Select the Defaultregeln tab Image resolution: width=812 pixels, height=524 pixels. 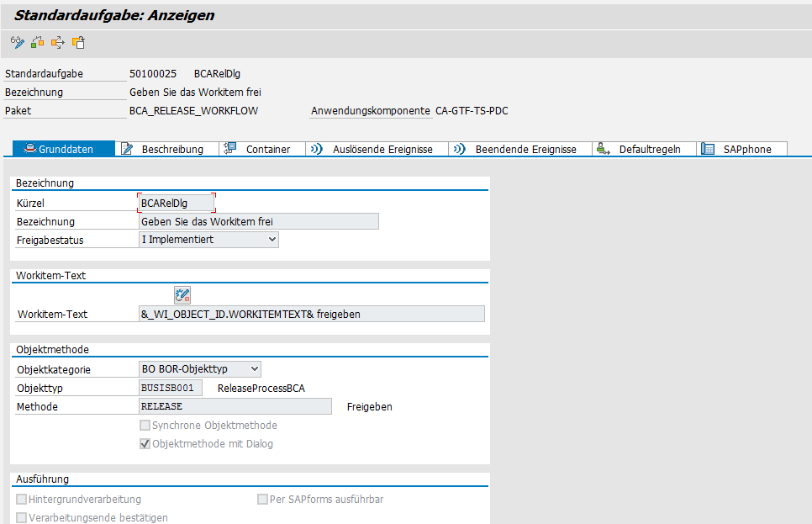point(644,149)
